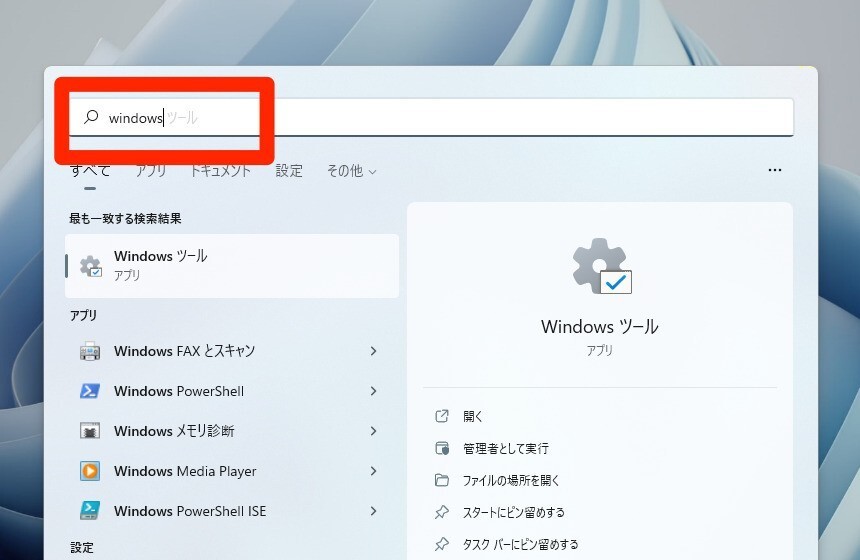The image size is (860, 560).
Task: Choose タスク バーにピン留めする action
Action: [x=520, y=544]
